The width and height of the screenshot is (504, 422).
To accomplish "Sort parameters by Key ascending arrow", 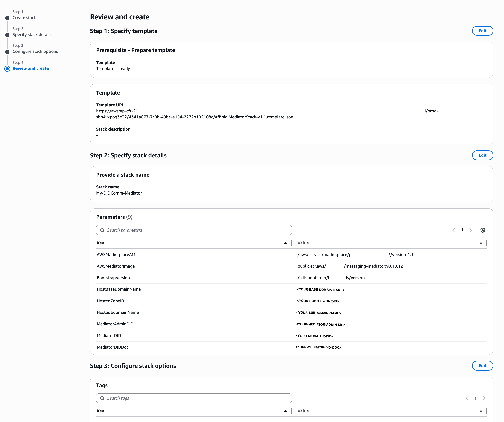I will 285,243.
